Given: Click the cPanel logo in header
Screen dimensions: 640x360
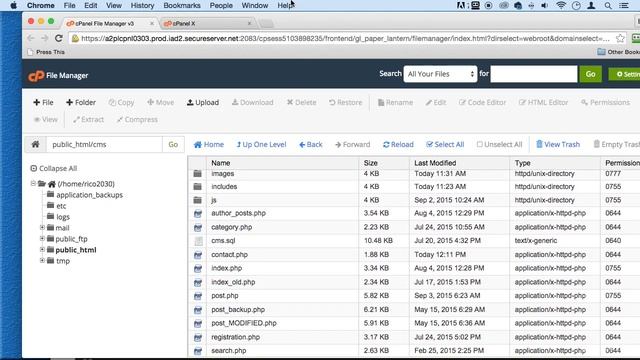Looking at the screenshot, I should [36, 76].
